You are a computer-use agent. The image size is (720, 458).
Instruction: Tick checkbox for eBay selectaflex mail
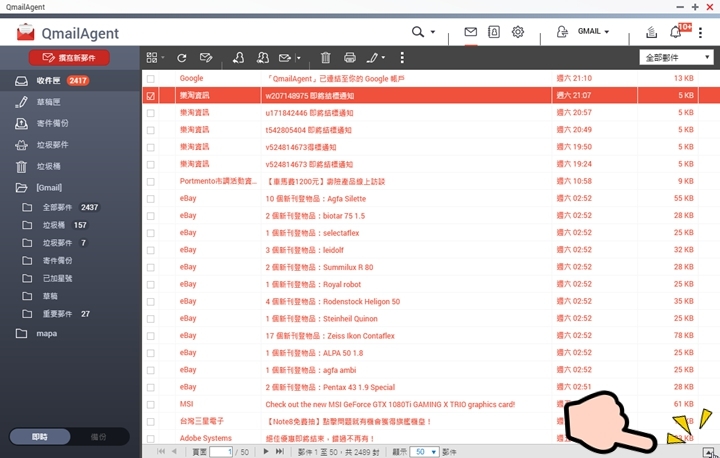(151, 233)
